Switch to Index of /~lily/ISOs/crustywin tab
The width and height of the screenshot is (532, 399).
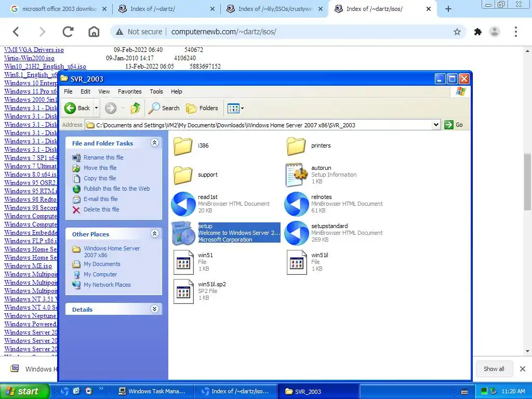(x=275, y=9)
